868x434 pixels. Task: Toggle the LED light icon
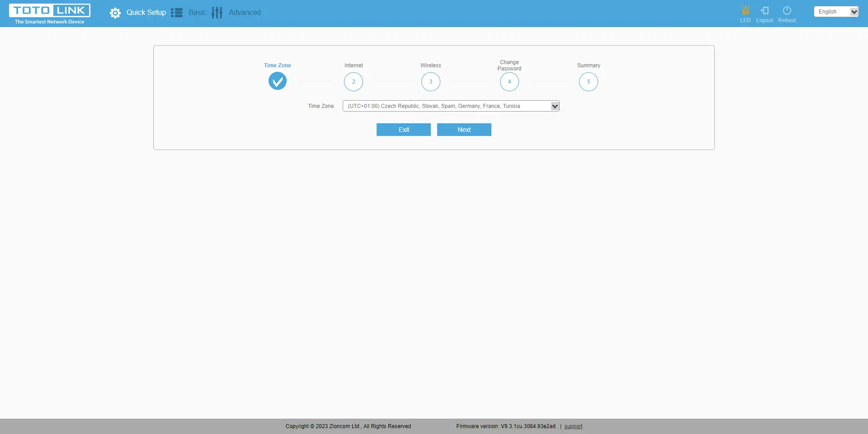745,10
